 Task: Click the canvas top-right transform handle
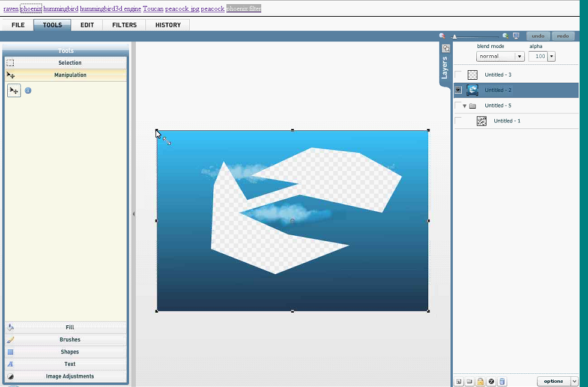428,130
